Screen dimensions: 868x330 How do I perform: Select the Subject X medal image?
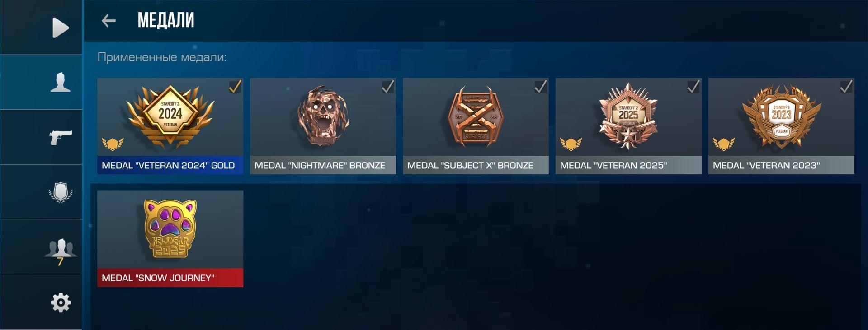(476, 116)
